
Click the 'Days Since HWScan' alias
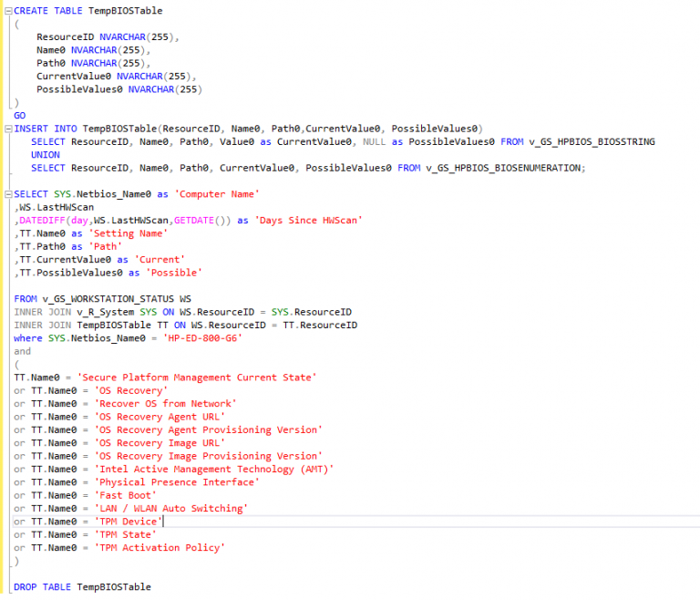pyautogui.click(x=311, y=221)
